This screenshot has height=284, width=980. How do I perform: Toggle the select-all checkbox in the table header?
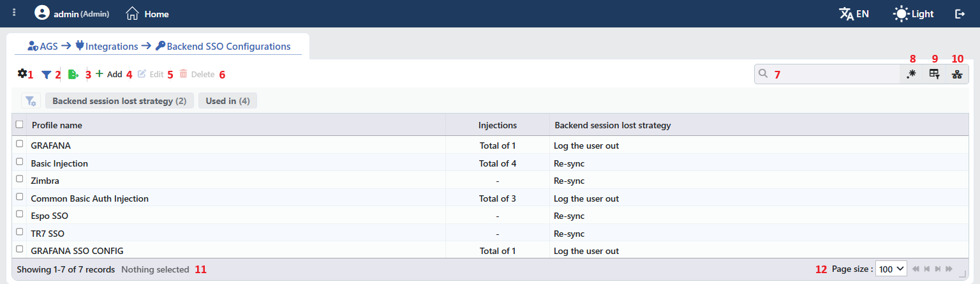coord(20,124)
